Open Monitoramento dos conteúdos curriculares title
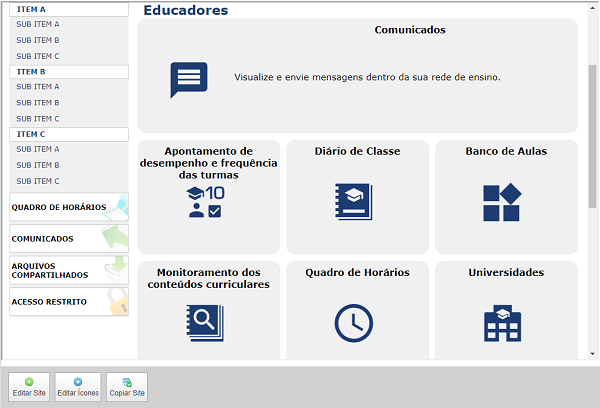This screenshot has height=408, width=600. point(209,278)
